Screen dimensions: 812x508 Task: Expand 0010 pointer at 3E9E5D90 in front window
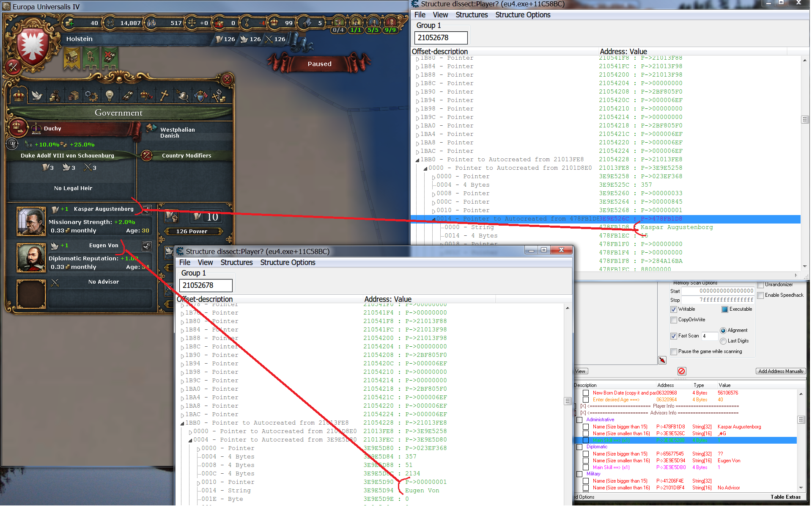[x=198, y=483]
